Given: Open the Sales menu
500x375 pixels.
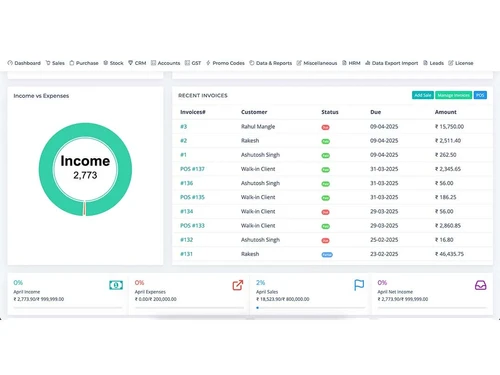Looking at the screenshot, I should pos(55,63).
